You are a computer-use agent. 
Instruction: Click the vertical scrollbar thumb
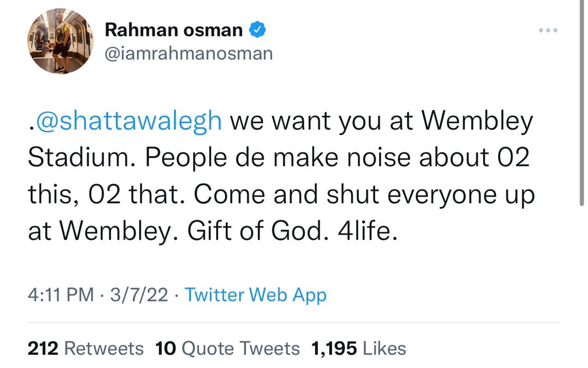[x=581, y=103]
